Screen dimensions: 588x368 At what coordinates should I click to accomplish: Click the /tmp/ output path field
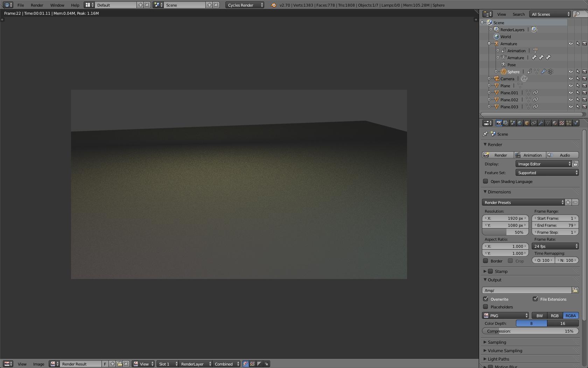click(x=527, y=290)
